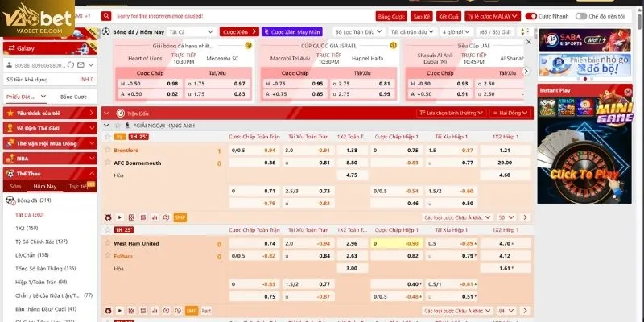Collapse the Trận Đấu section chevron
Image resolution: width=644 pixels, height=322 pixels.
tap(106, 113)
